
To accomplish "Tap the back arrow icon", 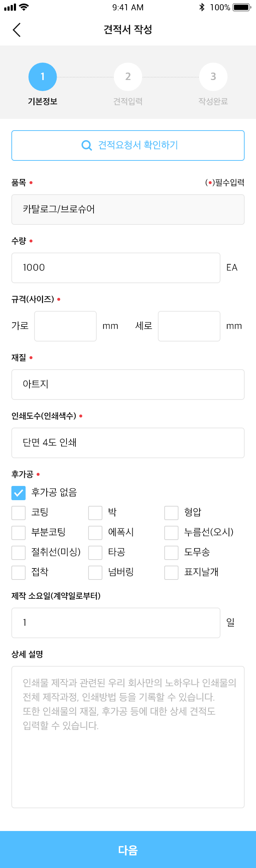I will click(17, 30).
